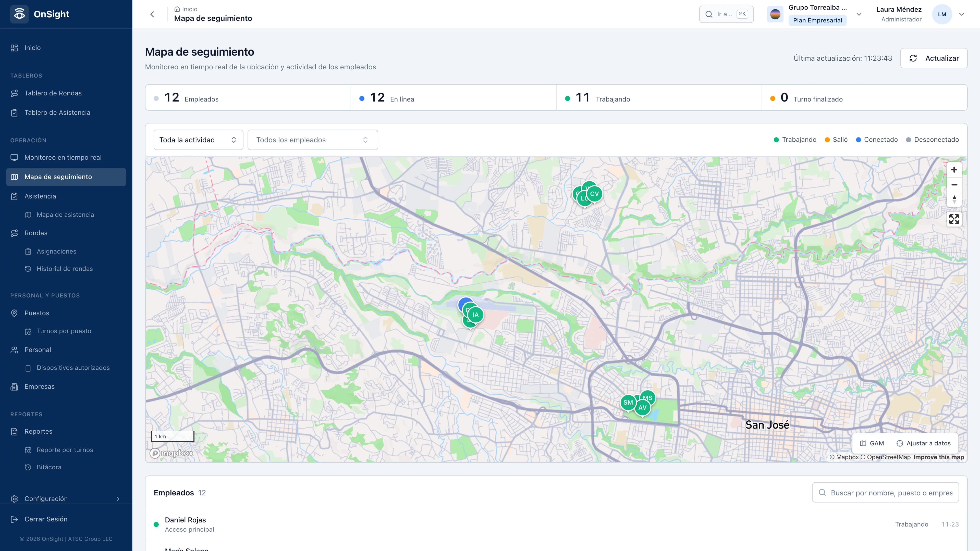
Task: Click the OnSight eye logo icon
Action: tap(19, 14)
